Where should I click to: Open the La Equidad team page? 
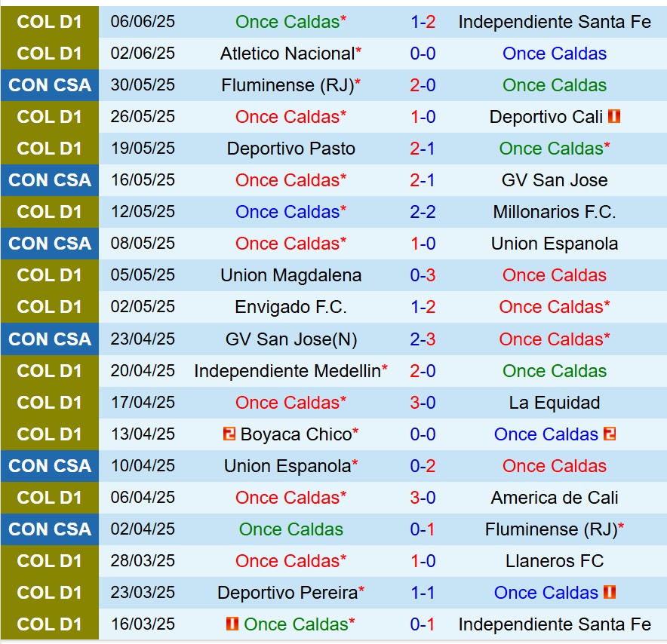(x=555, y=403)
